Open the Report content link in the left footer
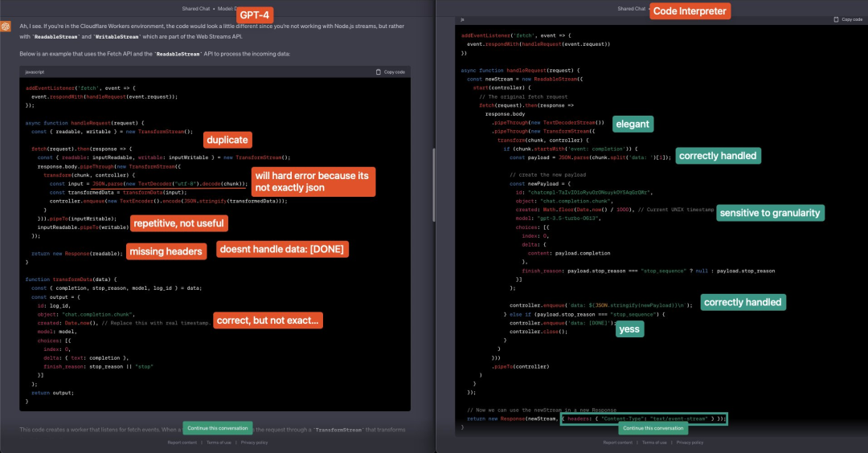The image size is (868, 453). (x=182, y=443)
